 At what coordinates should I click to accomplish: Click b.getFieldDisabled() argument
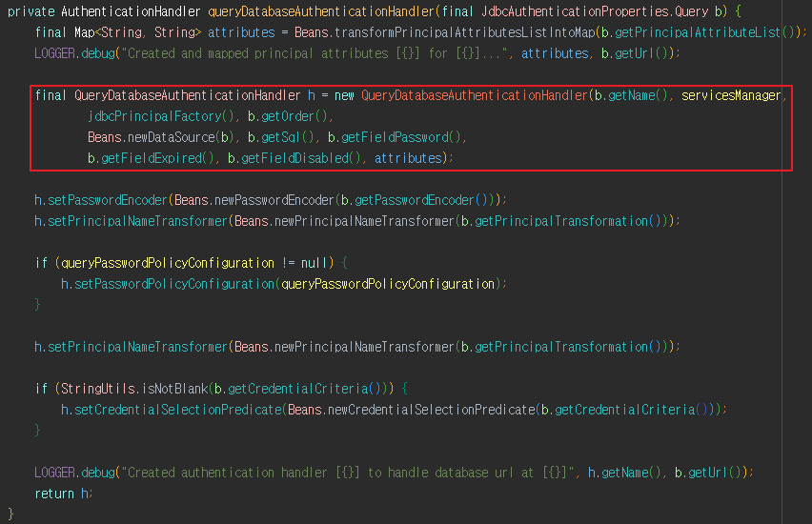pos(294,158)
